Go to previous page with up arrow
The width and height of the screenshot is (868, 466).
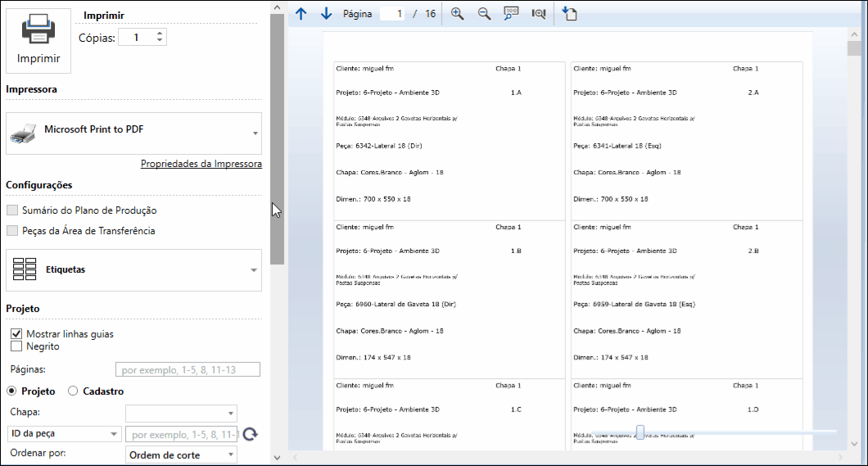click(301, 14)
